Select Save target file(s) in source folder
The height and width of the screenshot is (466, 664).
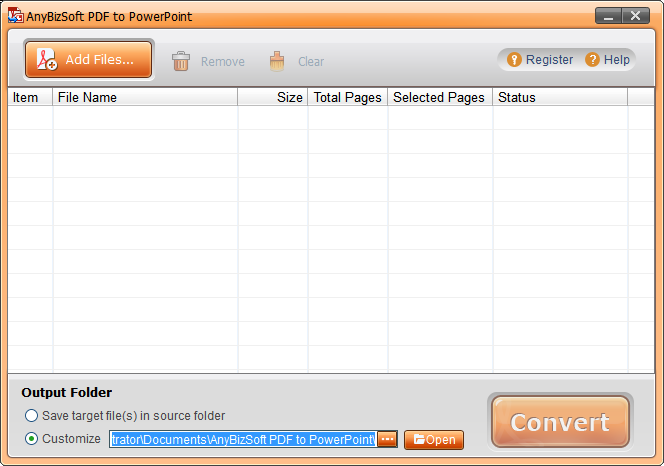[x=32, y=416]
